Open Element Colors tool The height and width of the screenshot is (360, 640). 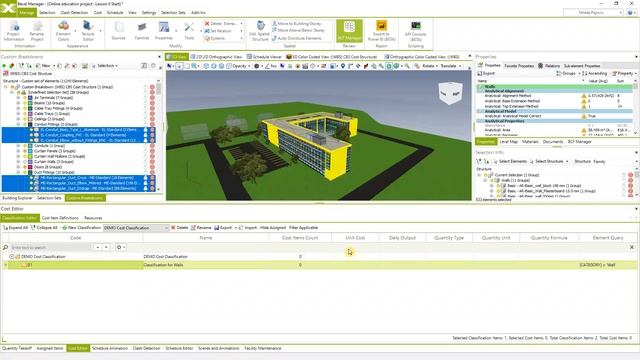point(63,31)
